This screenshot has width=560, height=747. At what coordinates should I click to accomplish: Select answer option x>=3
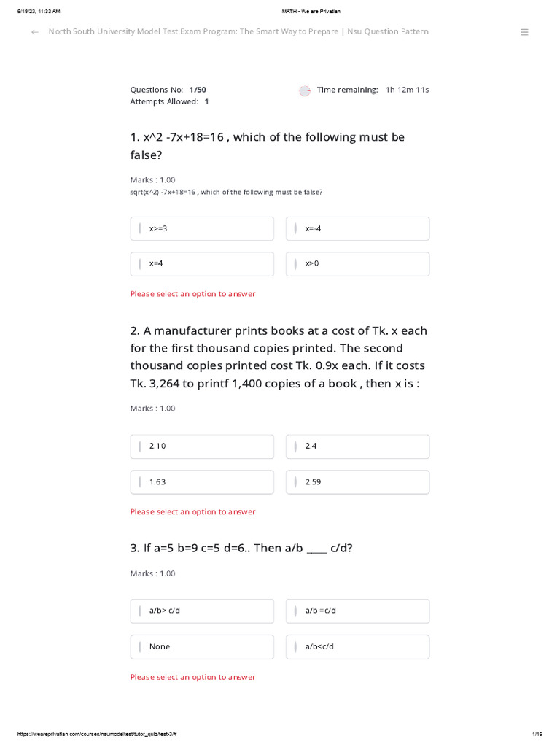pyautogui.click(x=202, y=228)
